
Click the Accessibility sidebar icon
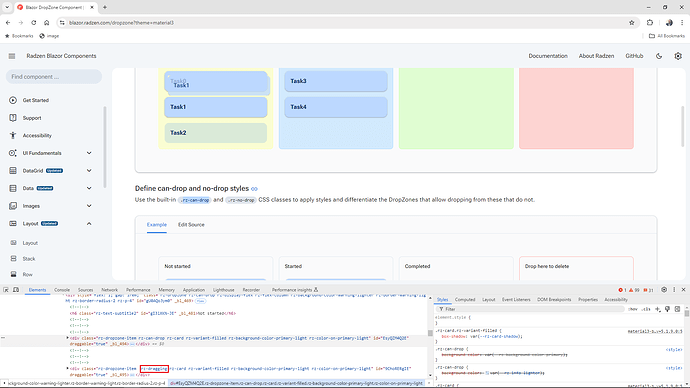(x=13, y=135)
